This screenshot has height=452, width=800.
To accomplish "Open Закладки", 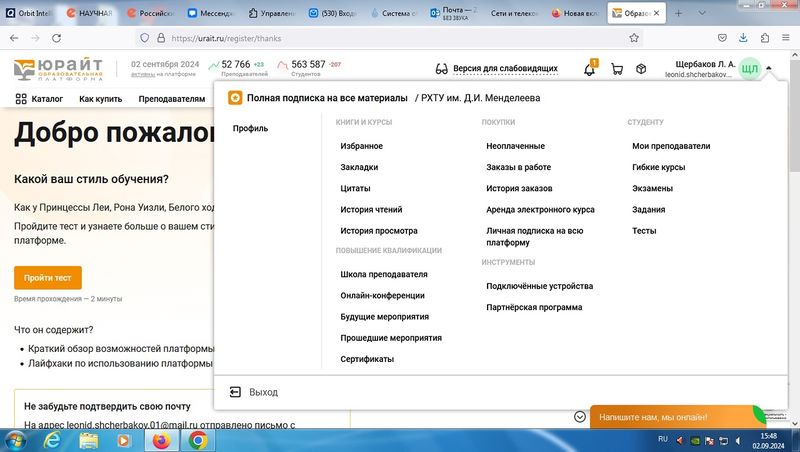I will [x=359, y=167].
